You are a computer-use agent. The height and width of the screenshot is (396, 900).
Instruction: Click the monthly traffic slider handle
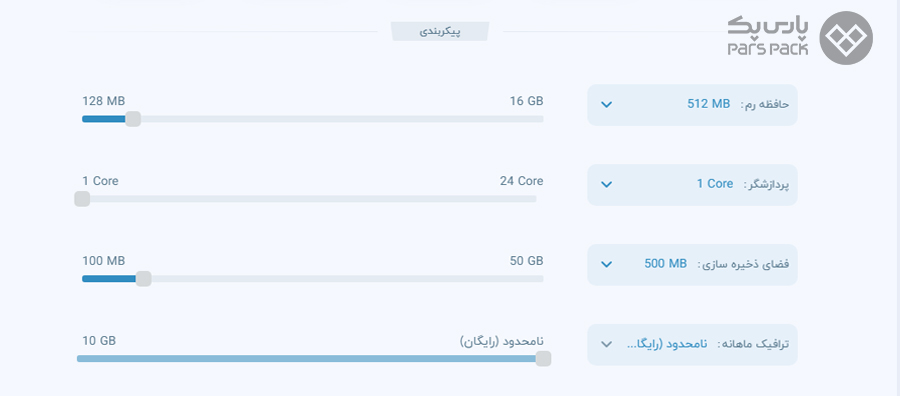(543, 359)
